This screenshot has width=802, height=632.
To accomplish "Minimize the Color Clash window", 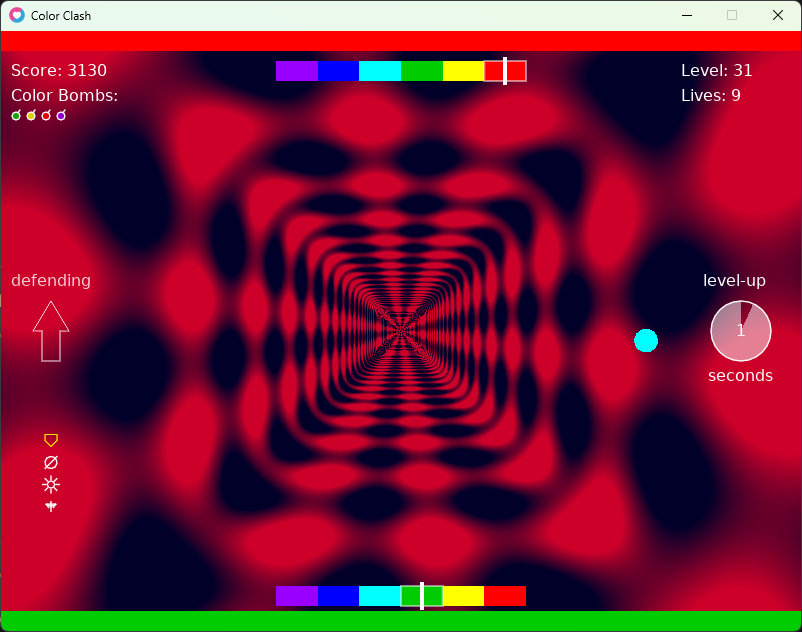I will click(687, 15).
